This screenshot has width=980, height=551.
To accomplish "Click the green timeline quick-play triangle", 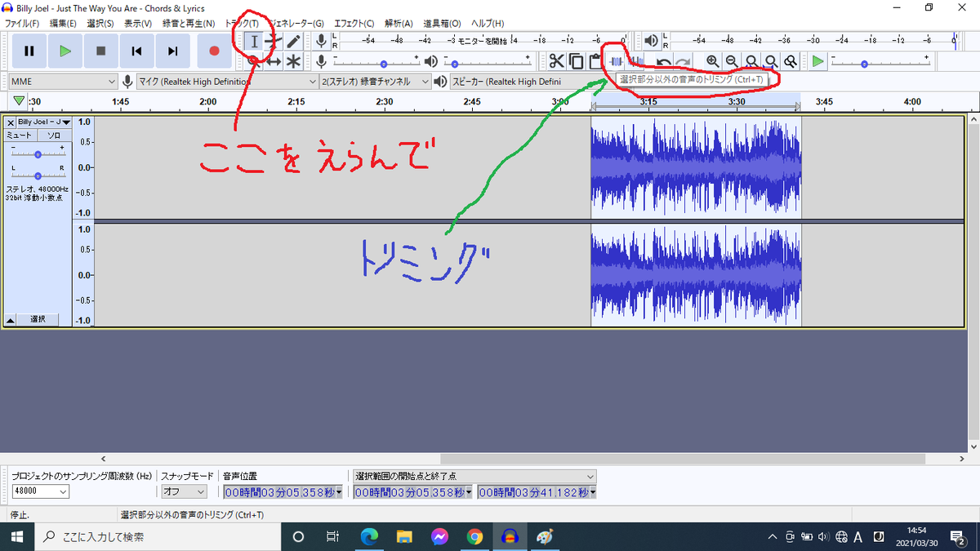I will coord(19,100).
